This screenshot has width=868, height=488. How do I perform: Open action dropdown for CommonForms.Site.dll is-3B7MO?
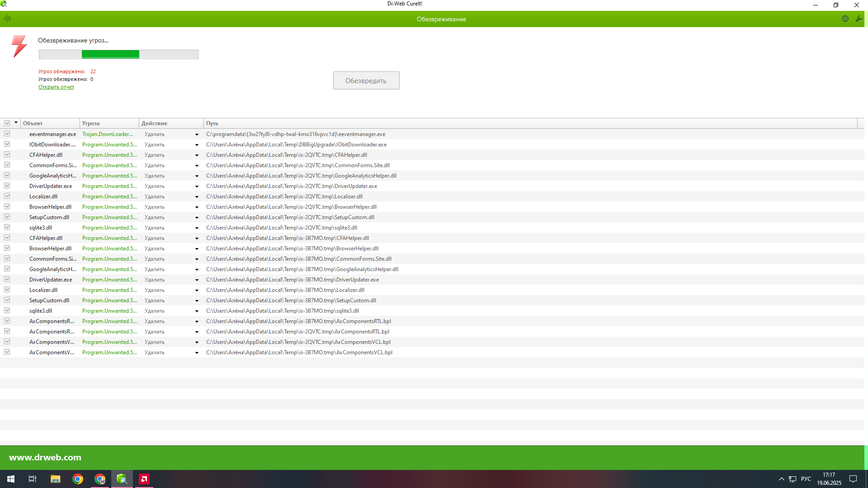[197, 259]
